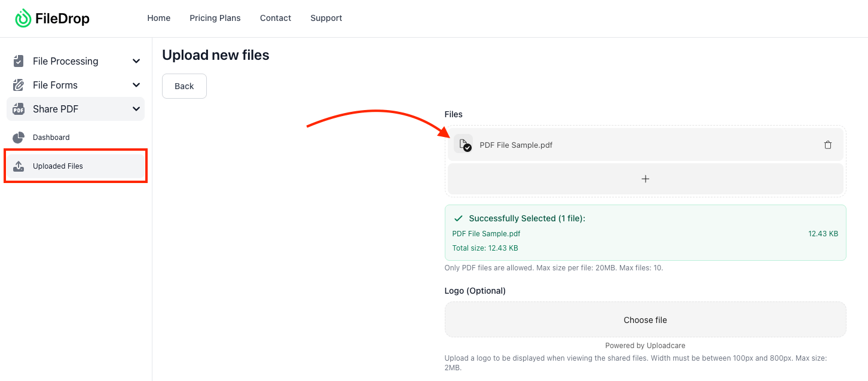
Task: Click the Uploaded Files upload tray icon
Action: point(19,166)
